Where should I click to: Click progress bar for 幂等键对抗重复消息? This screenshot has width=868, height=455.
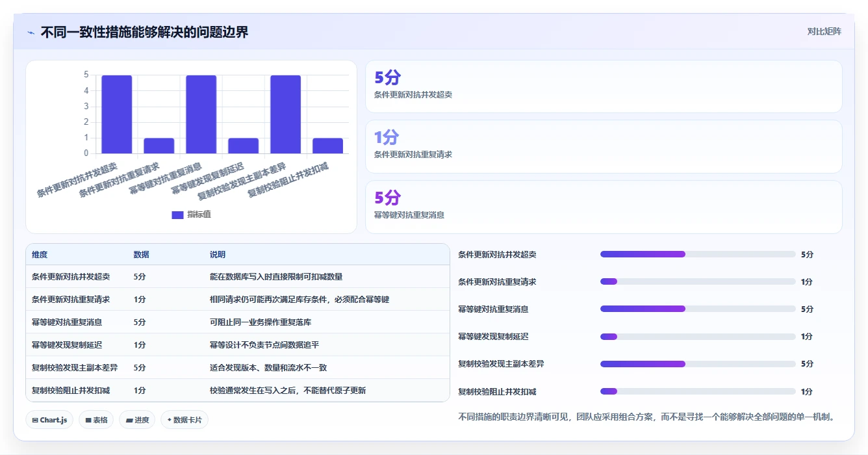(698, 309)
